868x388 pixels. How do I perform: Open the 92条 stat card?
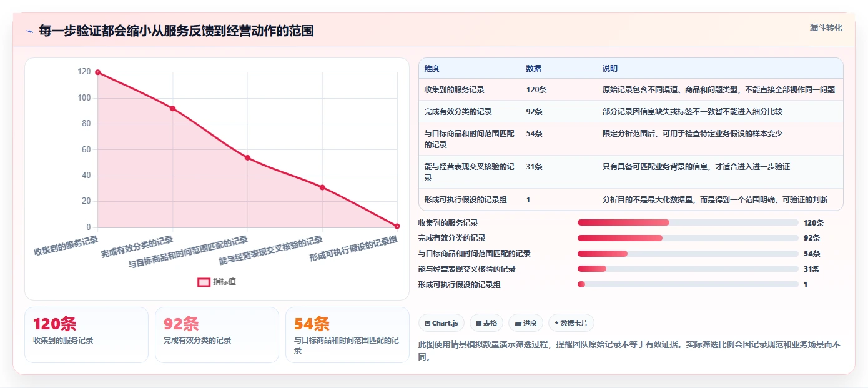tap(217, 335)
